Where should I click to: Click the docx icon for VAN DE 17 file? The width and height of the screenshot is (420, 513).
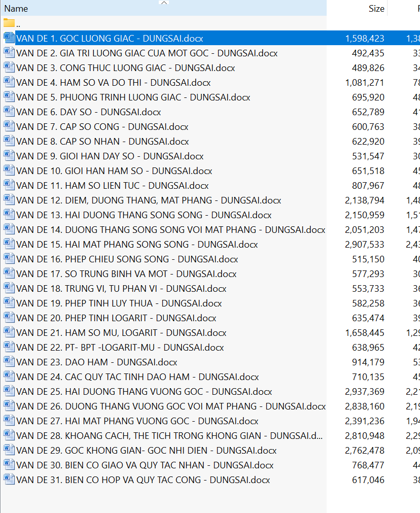pos(9,273)
